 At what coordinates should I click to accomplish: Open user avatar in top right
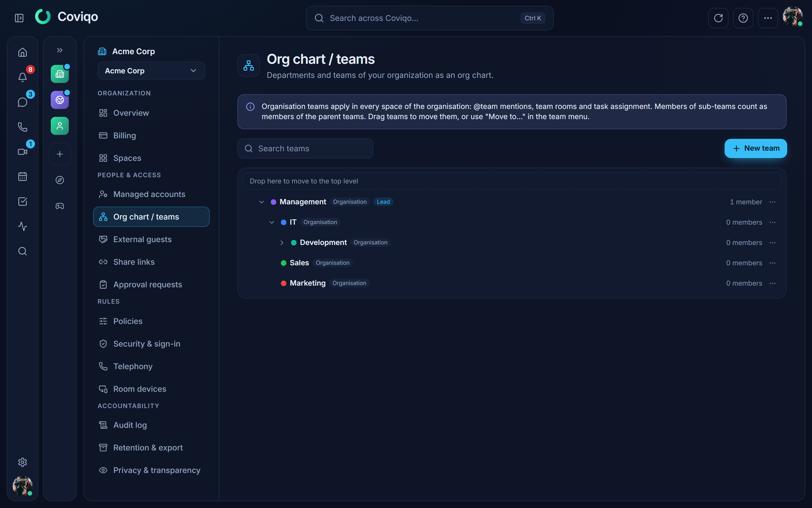click(793, 16)
